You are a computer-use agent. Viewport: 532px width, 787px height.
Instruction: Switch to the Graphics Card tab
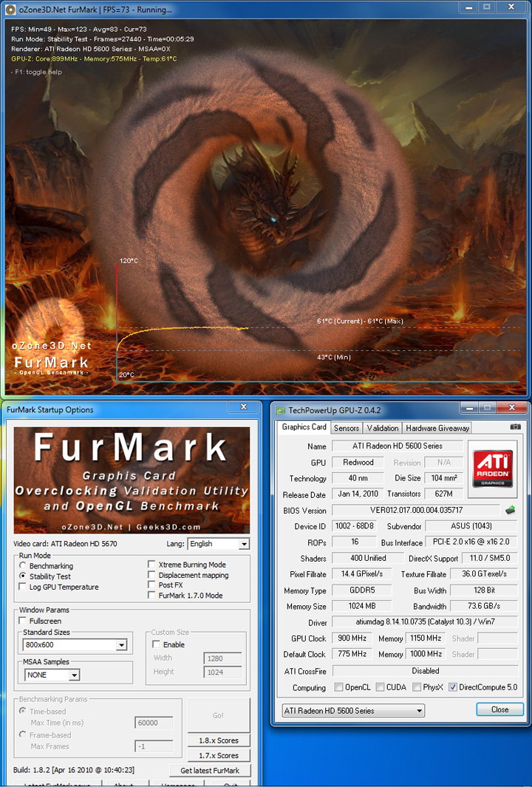pos(304,427)
